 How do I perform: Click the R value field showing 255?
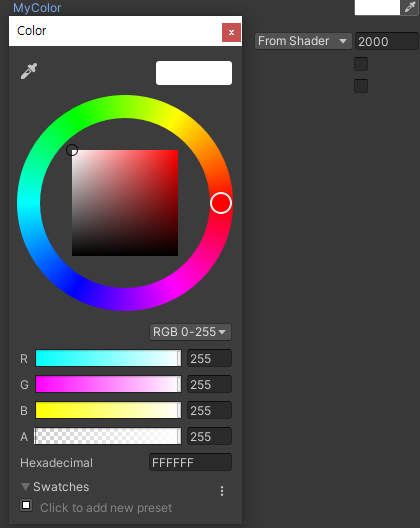(x=209, y=358)
